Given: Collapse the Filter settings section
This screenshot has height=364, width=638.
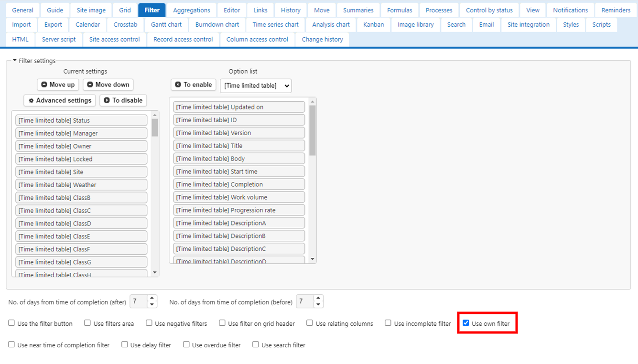Looking at the screenshot, I should point(34,61).
